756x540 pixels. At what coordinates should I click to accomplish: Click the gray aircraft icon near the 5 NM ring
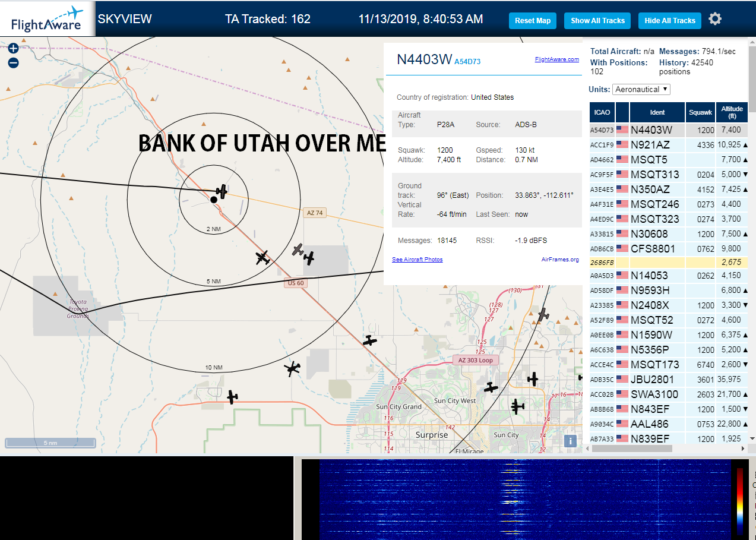pyautogui.click(x=298, y=250)
